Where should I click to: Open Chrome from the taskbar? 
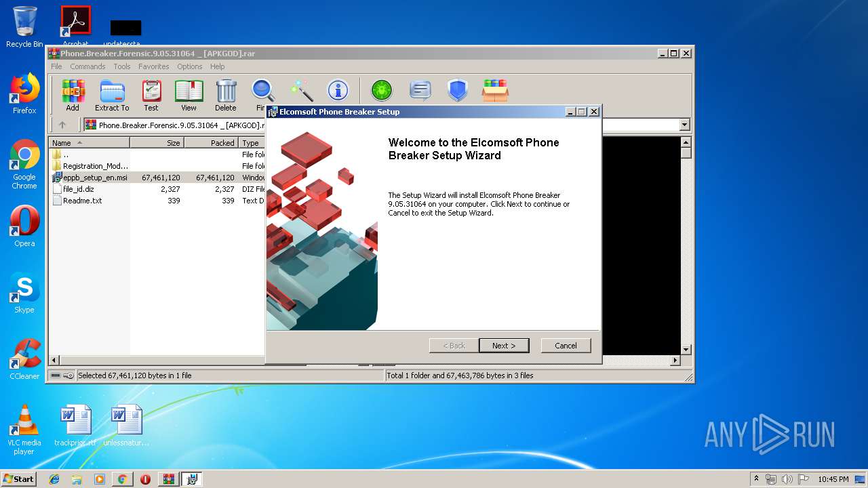(122, 479)
